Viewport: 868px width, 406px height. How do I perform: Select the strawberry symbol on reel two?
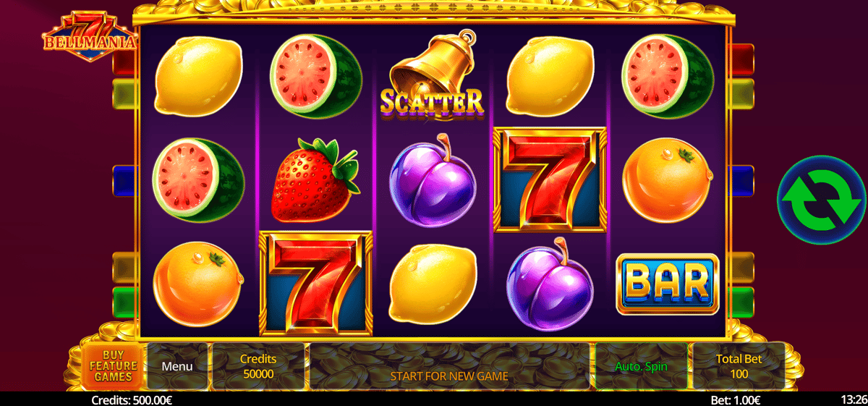coord(315,179)
